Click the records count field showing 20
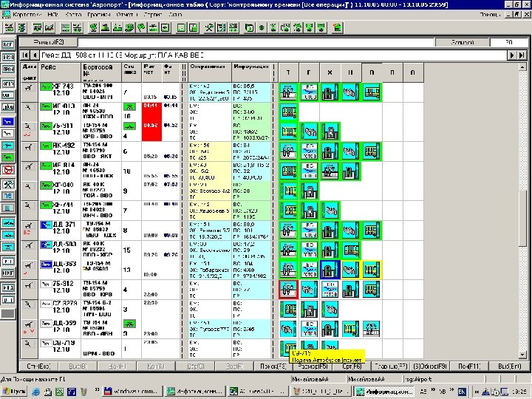The width and height of the screenshot is (532, 399). click(508, 42)
